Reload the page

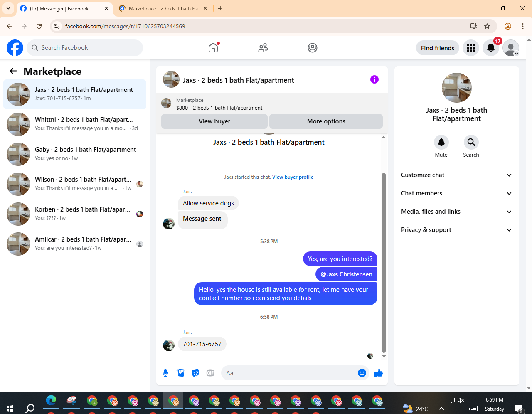(x=39, y=26)
